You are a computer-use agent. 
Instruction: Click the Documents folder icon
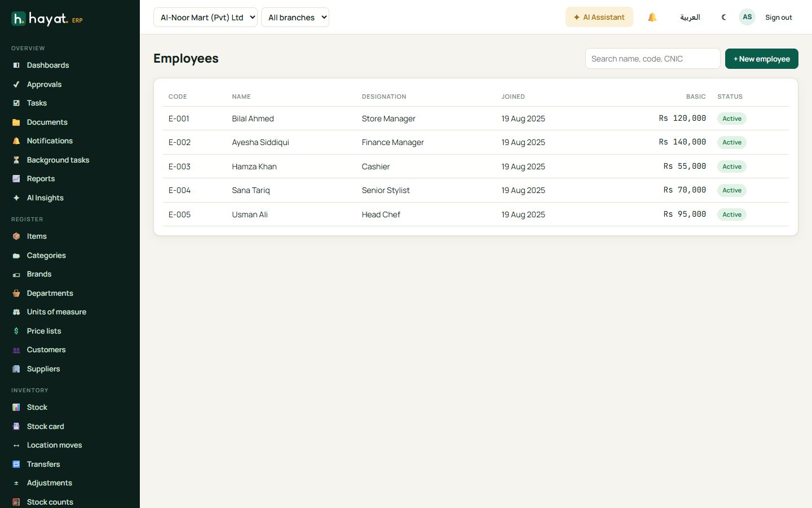pyautogui.click(x=16, y=122)
